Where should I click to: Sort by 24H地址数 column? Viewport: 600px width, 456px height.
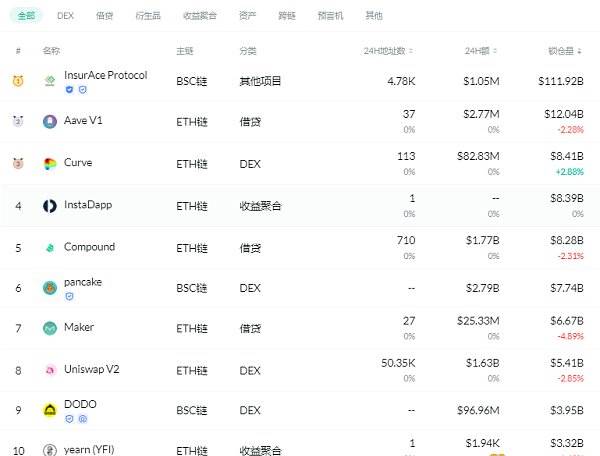tap(388, 51)
